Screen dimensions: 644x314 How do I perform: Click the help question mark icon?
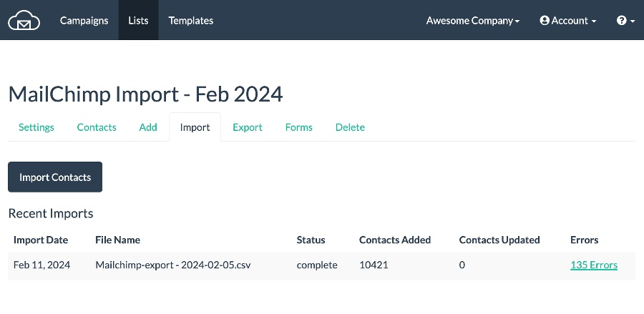[x=621, y=21]
